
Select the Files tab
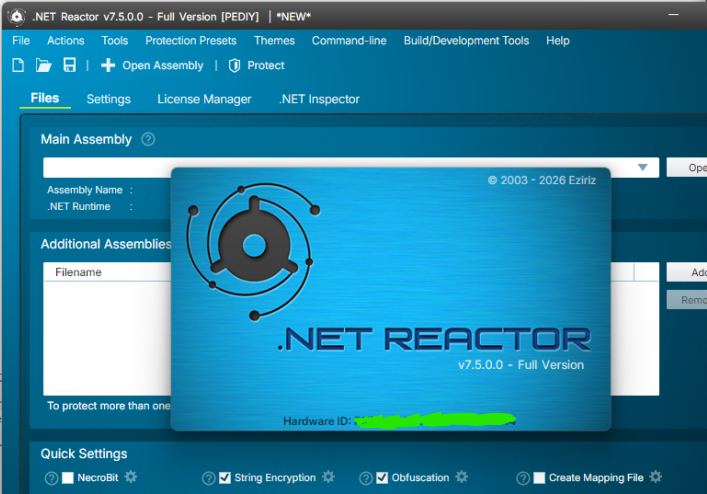pyautogui.click(x=45, y=98)
